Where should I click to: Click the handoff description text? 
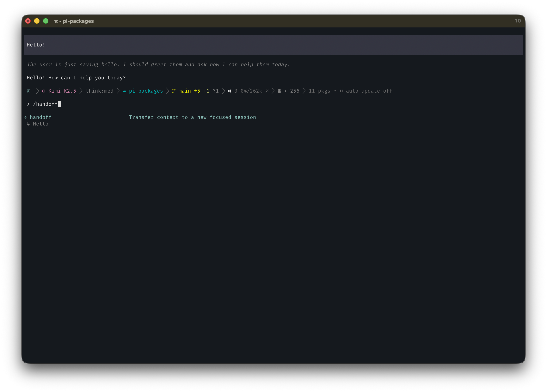click(193, 117)
